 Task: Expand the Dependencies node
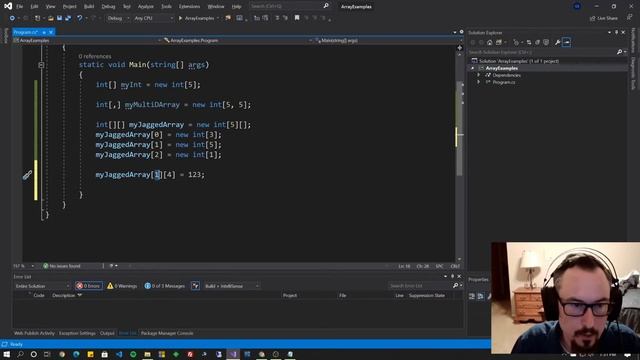point(478,75)
